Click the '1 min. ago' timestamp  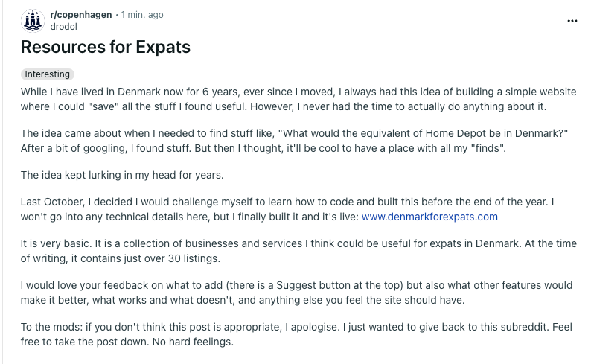(142, 15)
